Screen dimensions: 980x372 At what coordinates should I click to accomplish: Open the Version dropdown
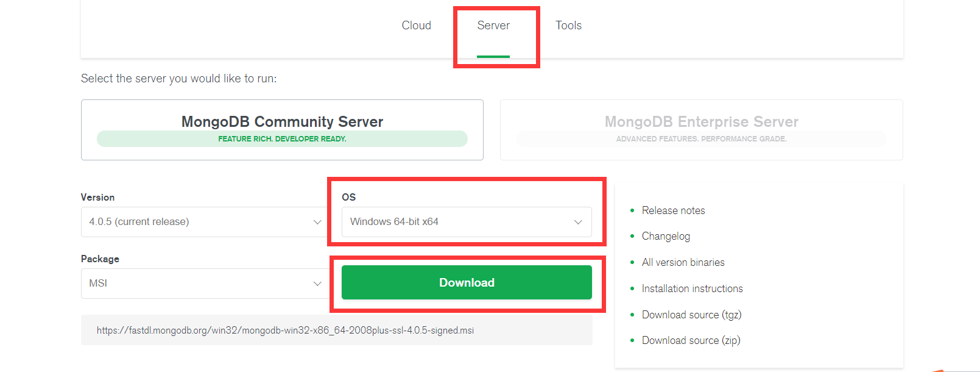(195, 222)
